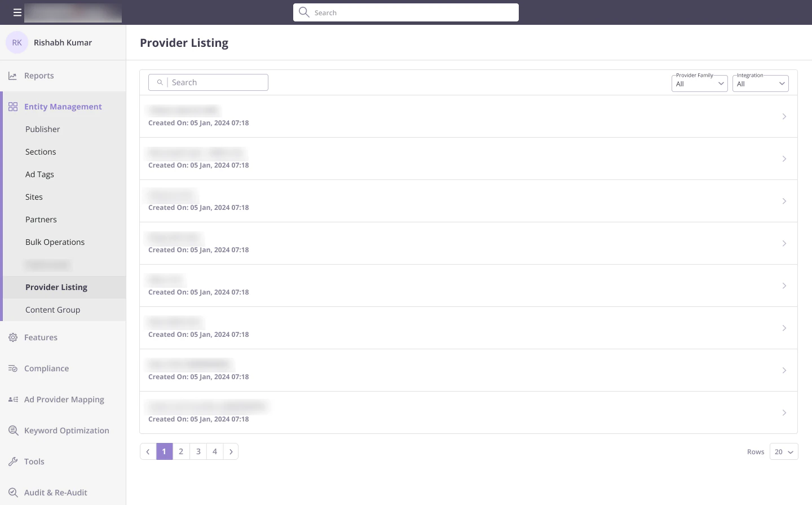Open the Integration filter dropdown
Screen dimensions: 812x505
(x=760, y=84)
